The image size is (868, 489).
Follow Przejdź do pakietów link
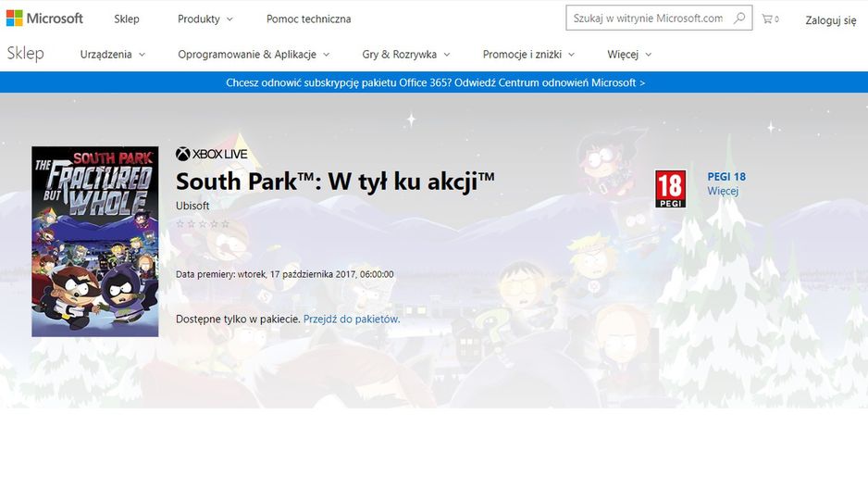pyautogui.click(x=352, y=319)
